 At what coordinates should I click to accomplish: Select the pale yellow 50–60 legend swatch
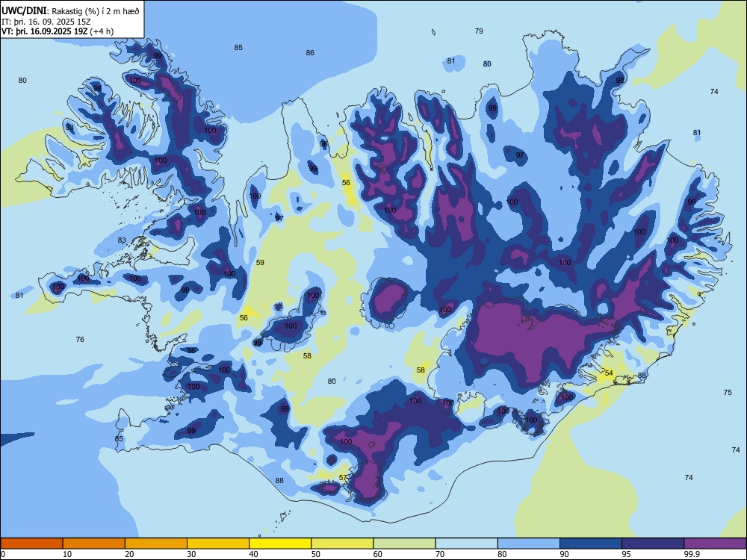tap(343, 544)
